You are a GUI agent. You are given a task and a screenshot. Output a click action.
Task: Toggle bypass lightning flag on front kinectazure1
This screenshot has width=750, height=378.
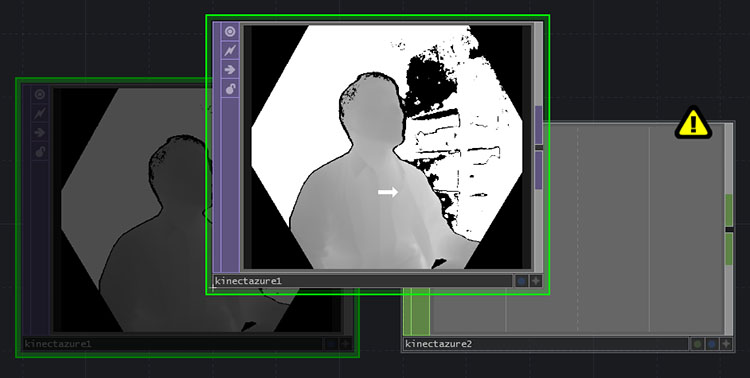click(x=231, y=51)
